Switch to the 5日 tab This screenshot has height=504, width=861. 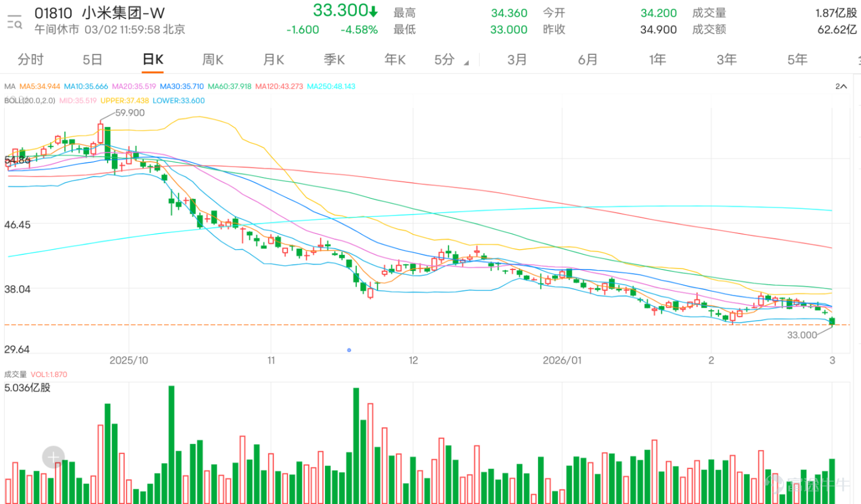point(93,60)
